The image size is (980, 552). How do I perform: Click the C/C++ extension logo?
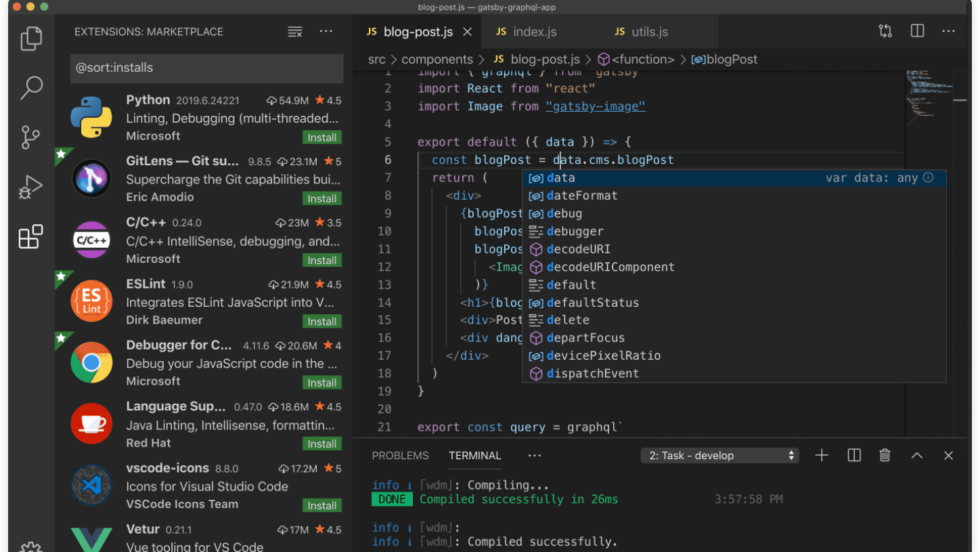(x=91, y=240)
